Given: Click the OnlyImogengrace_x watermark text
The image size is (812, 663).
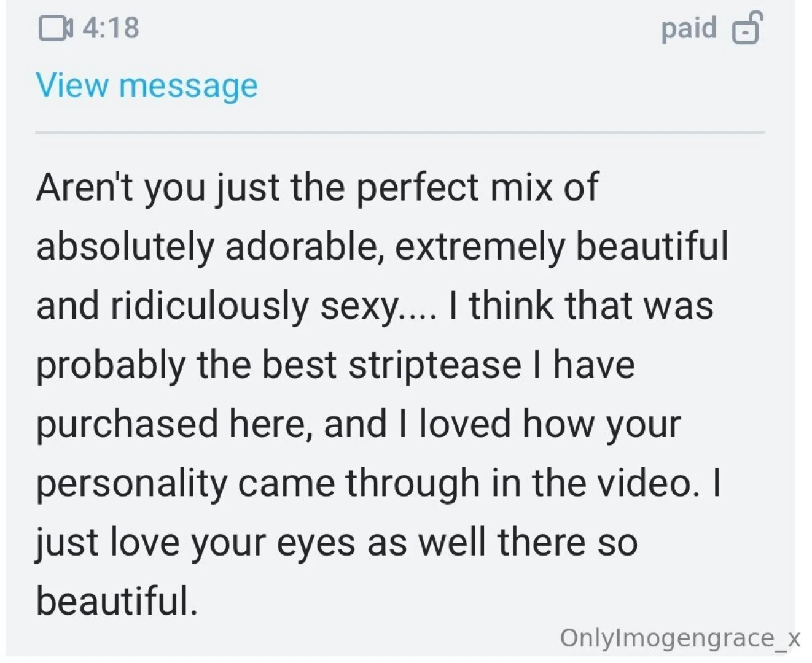Looking at the screenshot, I should tap(680, 638).
